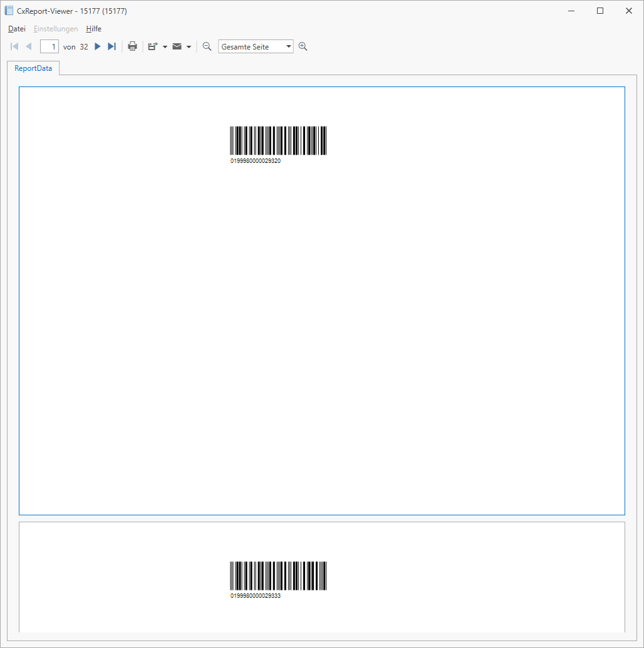Print the report
The image size is (644, 648).
(132, 46)
